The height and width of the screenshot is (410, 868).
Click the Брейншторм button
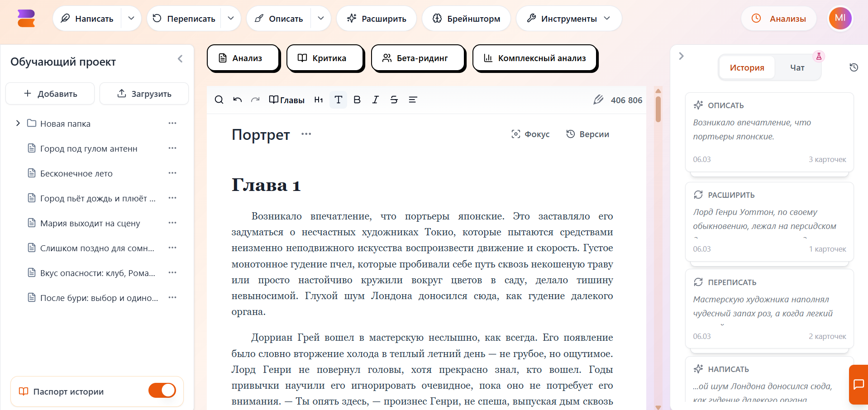click(x=466, y=19)
